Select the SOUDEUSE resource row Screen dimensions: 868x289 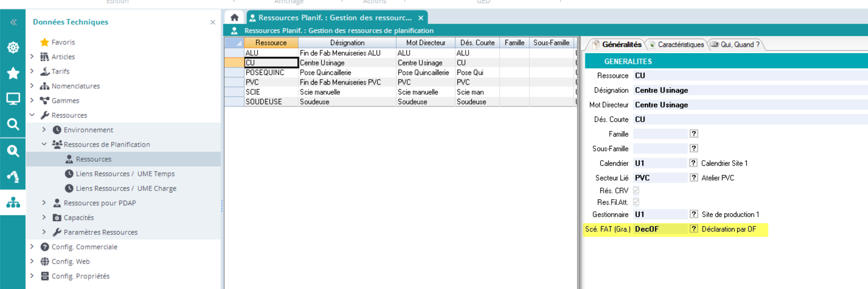pyautogui.click(x=264, y=102)
